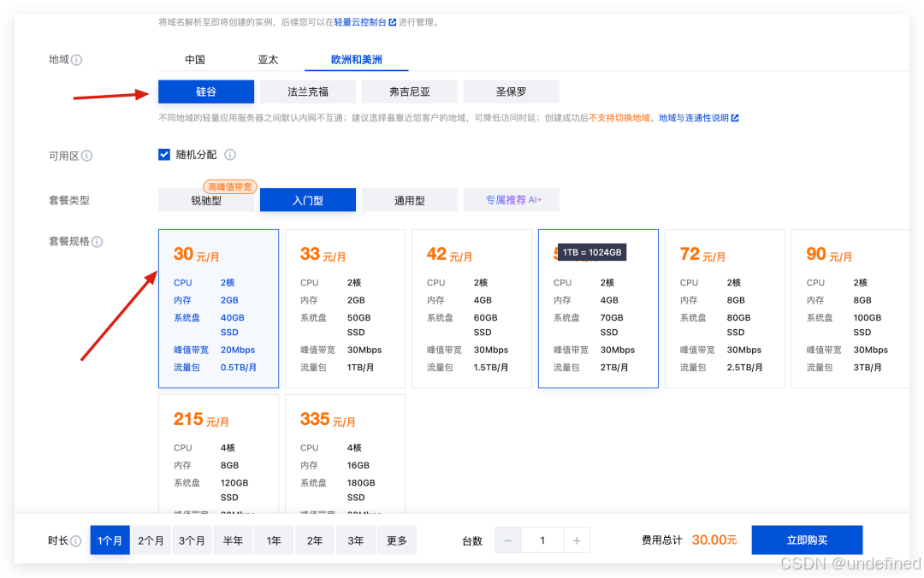Image resolution: width=924 pixels, height=578 pixels.
Task: Click the quantity input field
Action: pos(542,540)
